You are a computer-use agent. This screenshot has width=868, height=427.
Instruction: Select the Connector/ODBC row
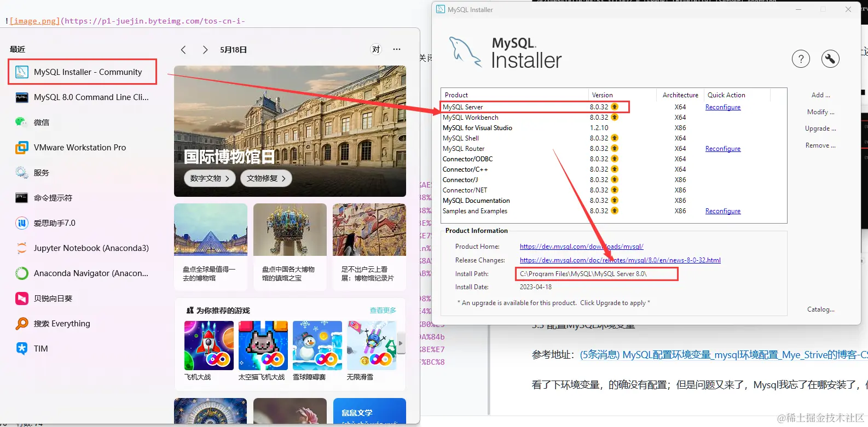(x=614, y=159)
